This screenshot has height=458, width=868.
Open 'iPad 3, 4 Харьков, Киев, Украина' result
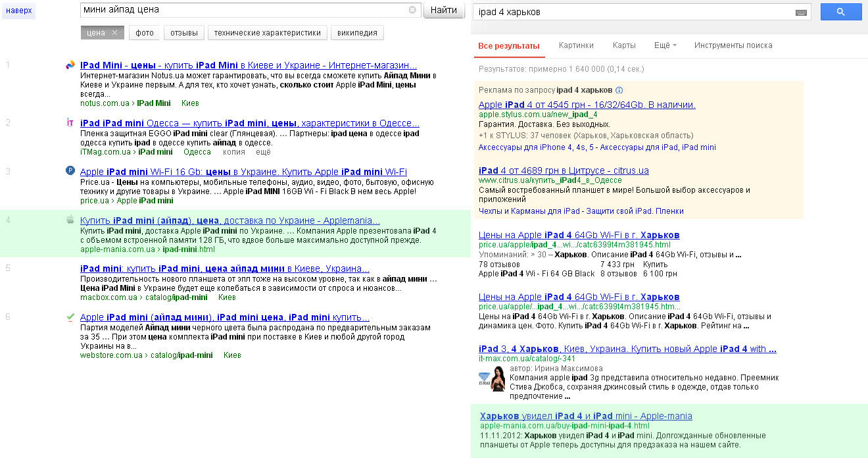[x=627, y=349]
